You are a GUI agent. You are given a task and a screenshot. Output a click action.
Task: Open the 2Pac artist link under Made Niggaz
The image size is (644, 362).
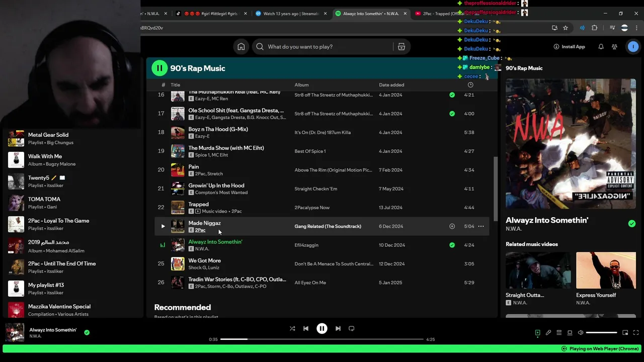(200, 230)
